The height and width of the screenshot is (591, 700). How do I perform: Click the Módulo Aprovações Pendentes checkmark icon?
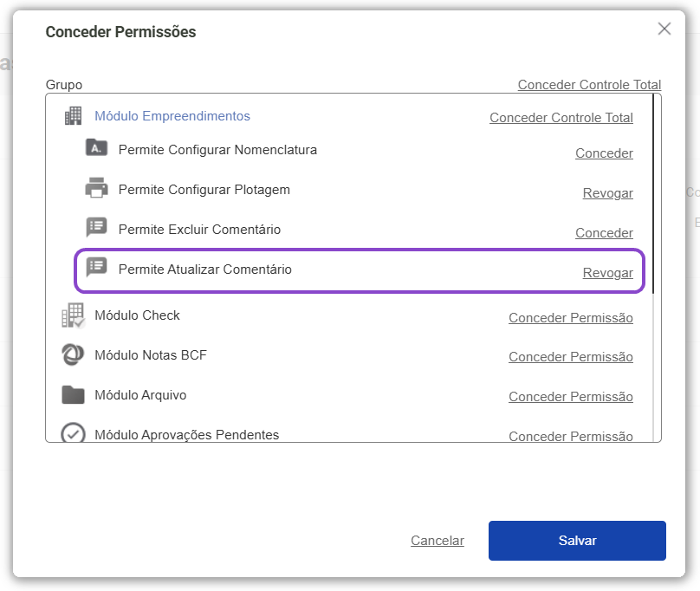[x=73, y=433]
